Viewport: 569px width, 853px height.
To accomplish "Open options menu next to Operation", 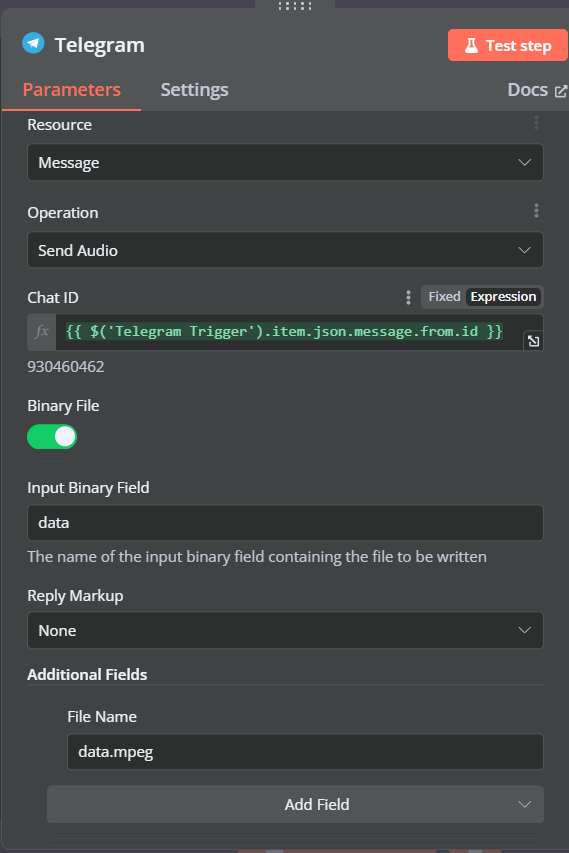I will (x=536, y=211).
